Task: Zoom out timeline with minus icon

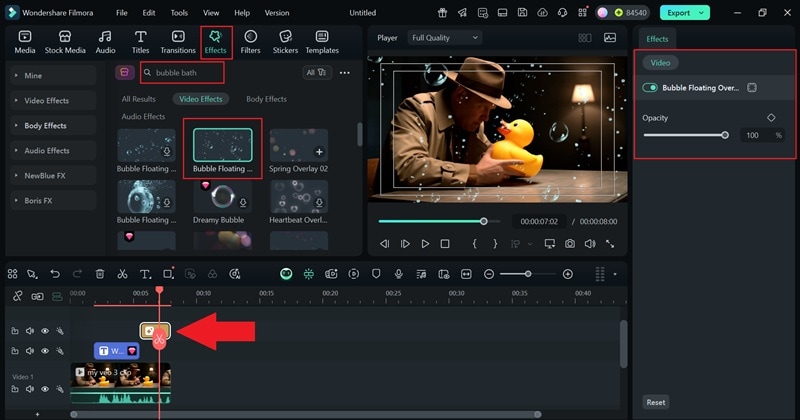Action: [489, 274]
